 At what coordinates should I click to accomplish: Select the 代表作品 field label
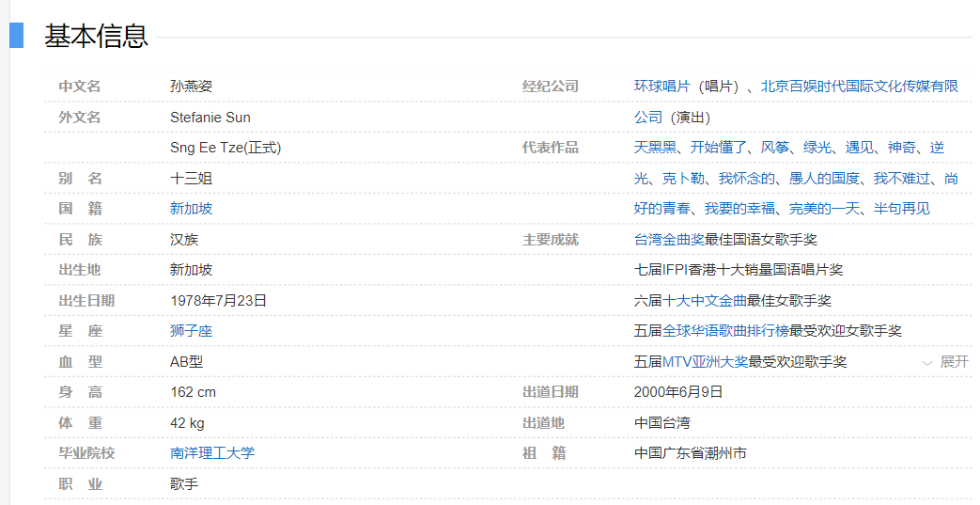pyautogui.click(x=551, y=147)
